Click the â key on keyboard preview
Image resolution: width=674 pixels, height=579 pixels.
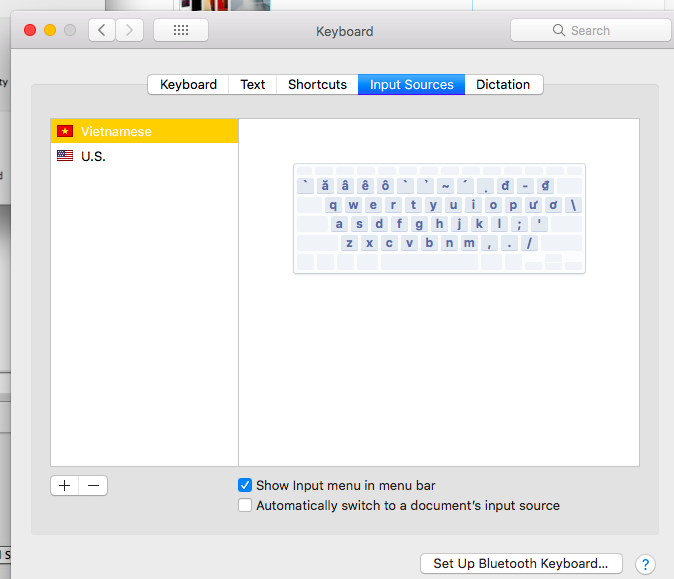[345, 186]
